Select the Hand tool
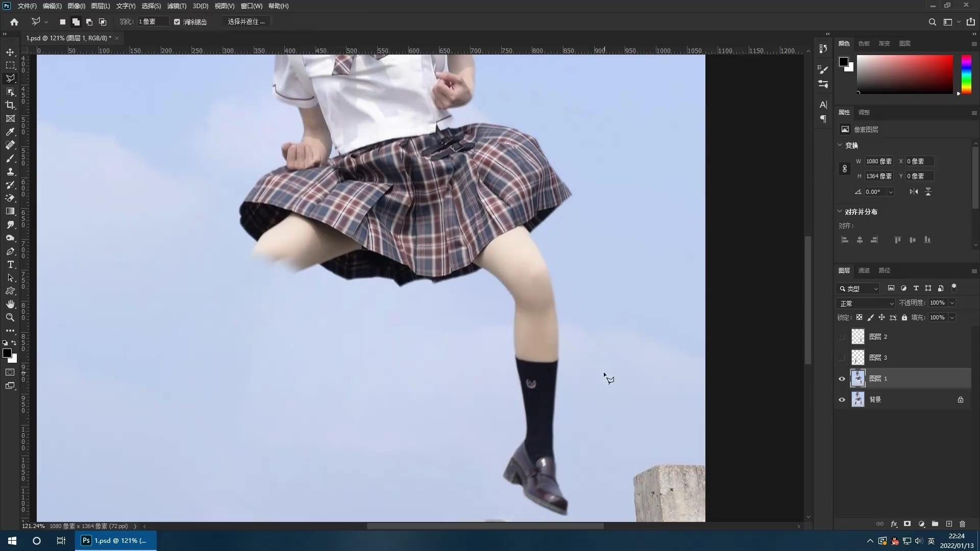This screenshot has width=980, height=551. 10,304
